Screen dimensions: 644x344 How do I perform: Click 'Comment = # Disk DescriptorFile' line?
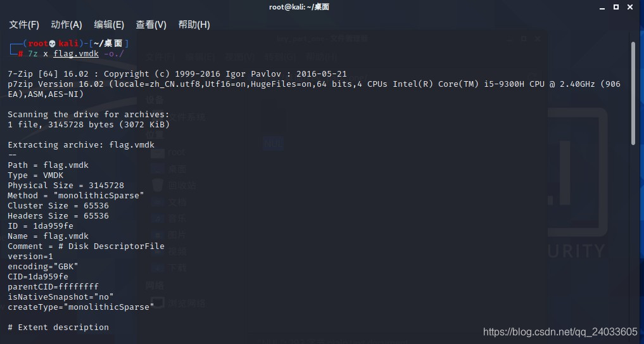point(86,246)
